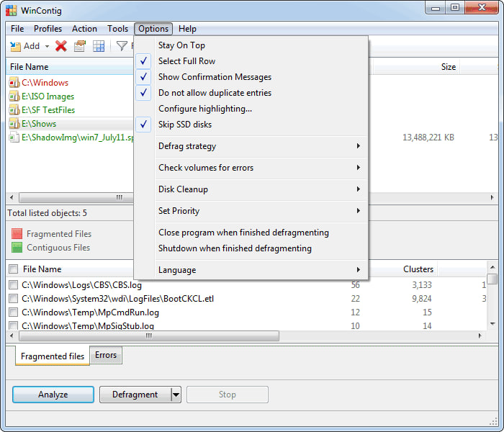Expand the Defrag strategy submenu

tap(251, 146)
